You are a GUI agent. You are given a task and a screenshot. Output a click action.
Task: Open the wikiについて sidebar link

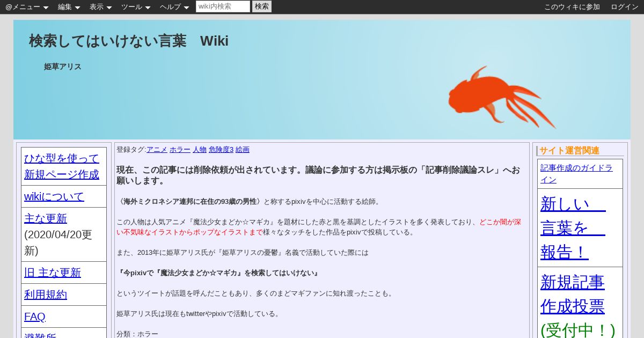click(x=54, y=196)
